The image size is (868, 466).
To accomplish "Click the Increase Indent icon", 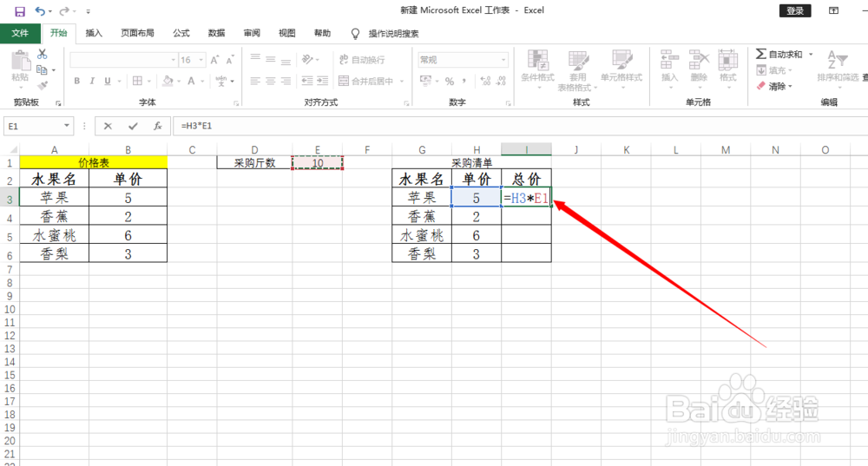I will (x=322, y=81).
